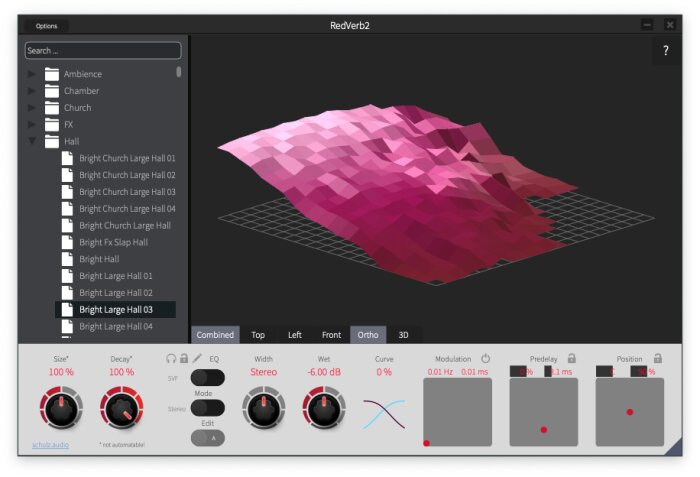The image size is (700, 477).
Task: Switch to the Top view tab
Action: 258,335
